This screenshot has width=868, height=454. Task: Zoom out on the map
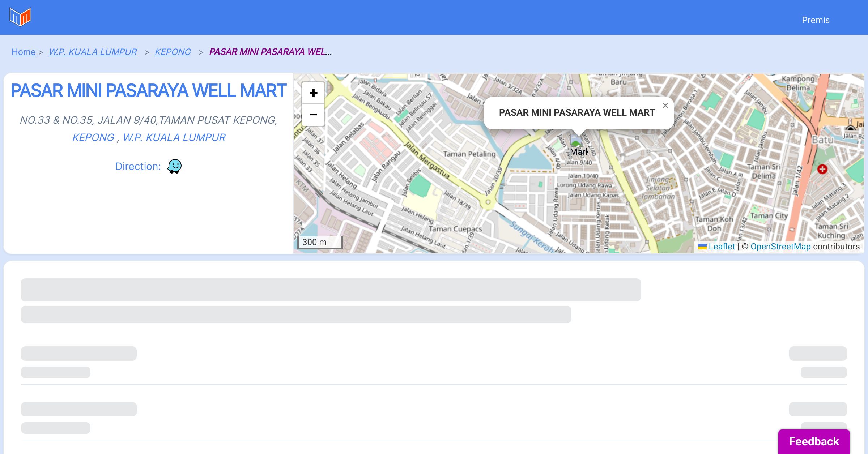click(313, 115)
